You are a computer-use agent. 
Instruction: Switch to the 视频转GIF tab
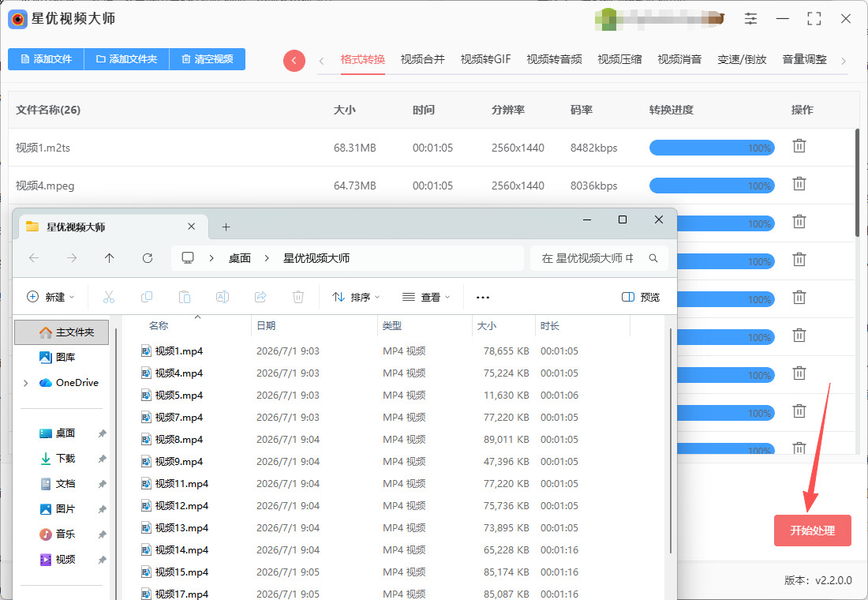click(485, 59)
